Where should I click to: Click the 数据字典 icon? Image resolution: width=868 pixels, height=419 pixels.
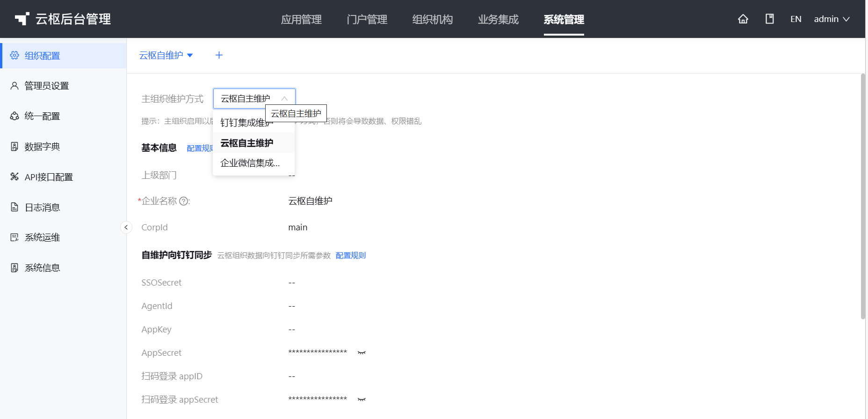tap(14, 147)
